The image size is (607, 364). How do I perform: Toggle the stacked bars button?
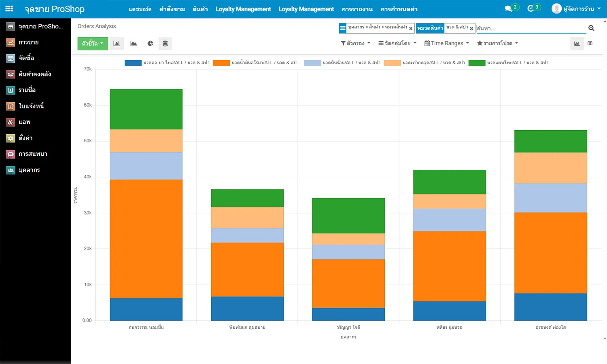165,44
